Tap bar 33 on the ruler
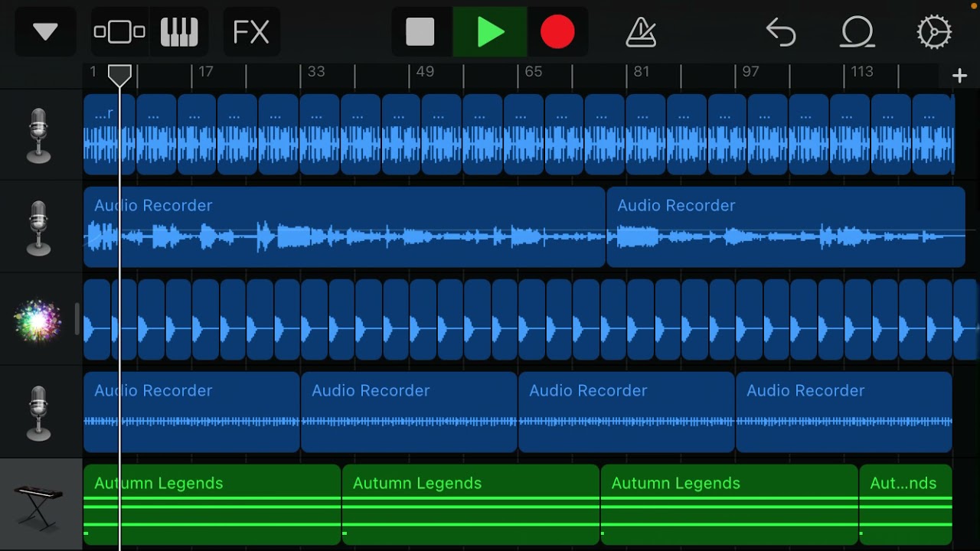Screen dimensions: 980x551 pos(315,72)
